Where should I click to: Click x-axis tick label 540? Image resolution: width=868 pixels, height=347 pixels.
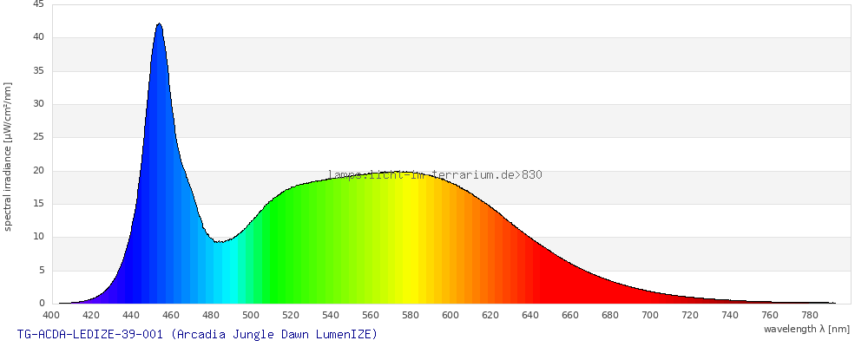(x=331, y=316)
